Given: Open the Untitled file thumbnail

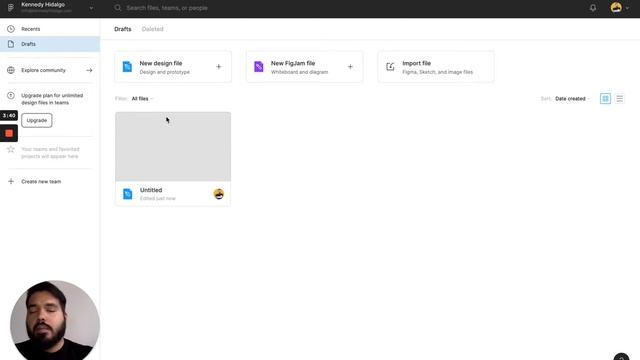Looking at the screenshot, I should [x=173, y=147].
